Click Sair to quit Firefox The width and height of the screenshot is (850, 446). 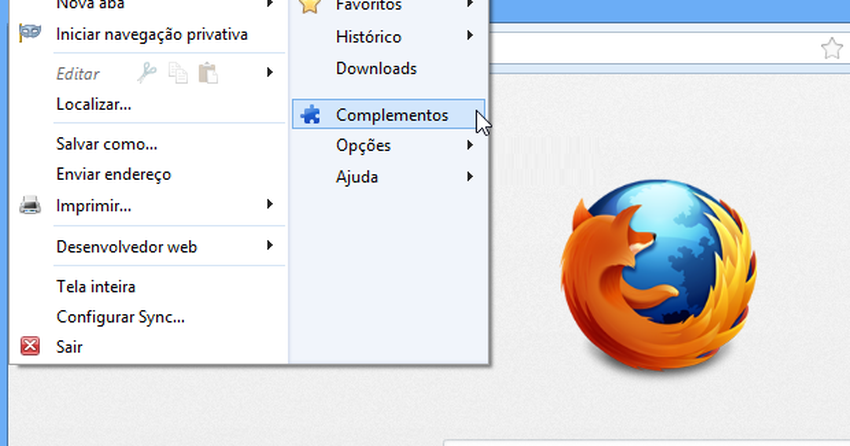[x=69, y=347]
